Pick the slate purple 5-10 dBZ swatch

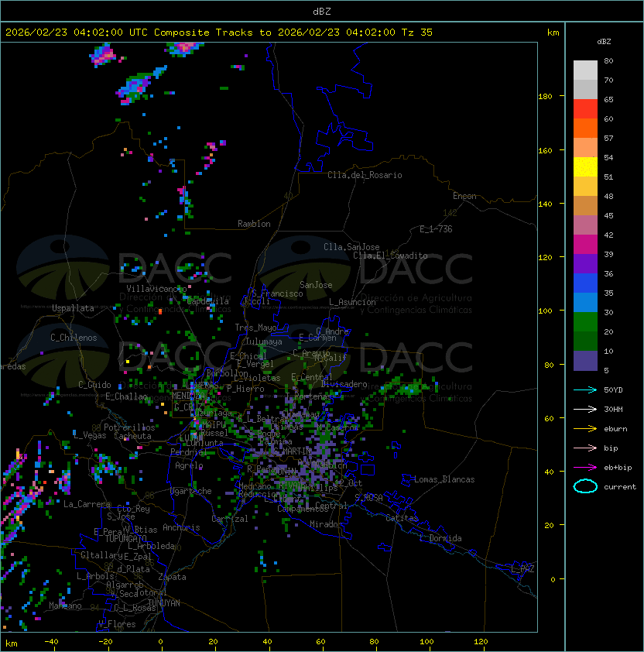[585, 361]
